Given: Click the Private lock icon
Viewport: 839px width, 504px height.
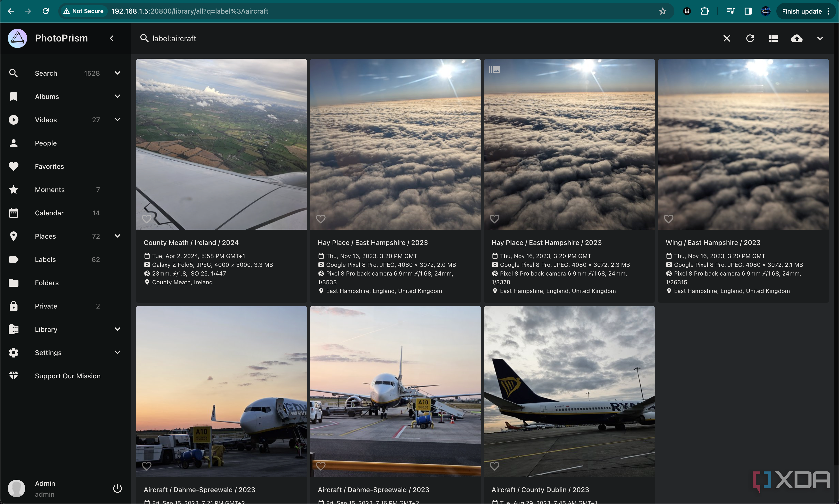Looking at the screenshot, I should click(14, 306).
